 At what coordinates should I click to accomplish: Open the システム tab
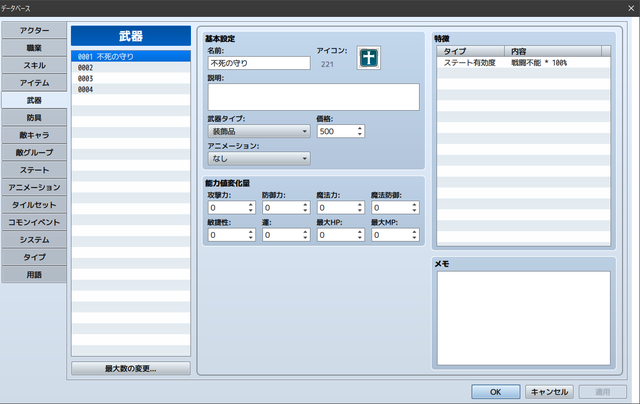coord(34,240)
